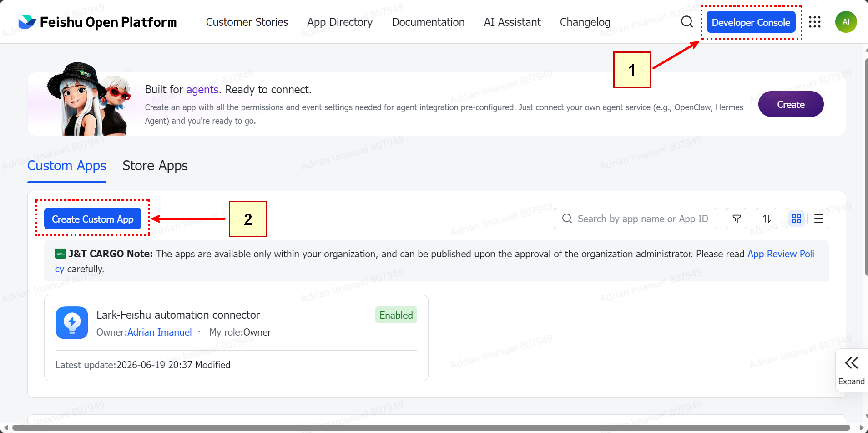Click the Lark-Feishu automation connector app icon
The width and height of the screenshot is (868, 433).
pyautogui.click(x=72, y=323)
